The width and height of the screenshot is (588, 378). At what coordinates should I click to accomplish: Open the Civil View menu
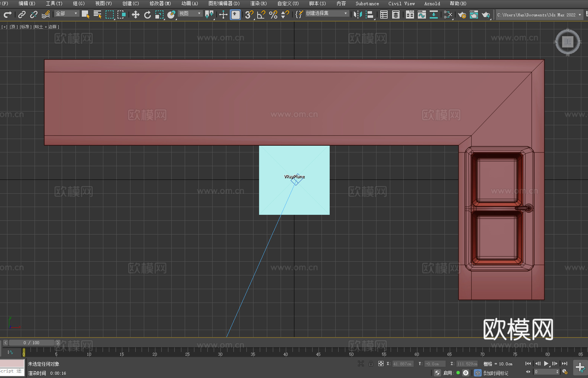point(401,3)
